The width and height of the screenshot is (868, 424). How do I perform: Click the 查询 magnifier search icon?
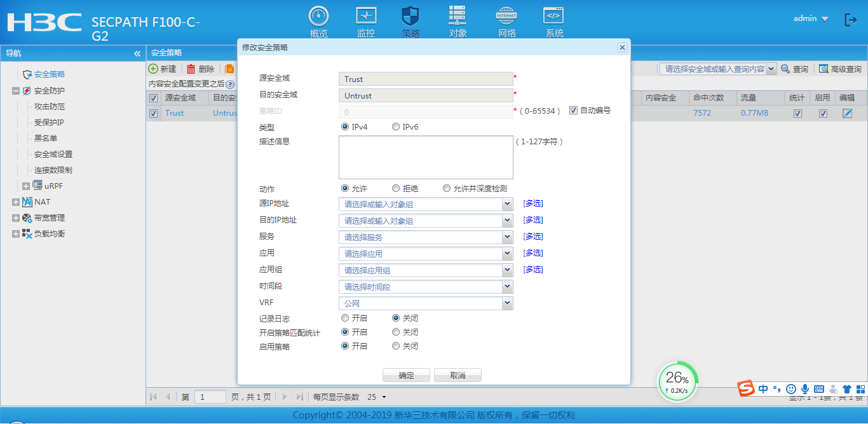785,69
